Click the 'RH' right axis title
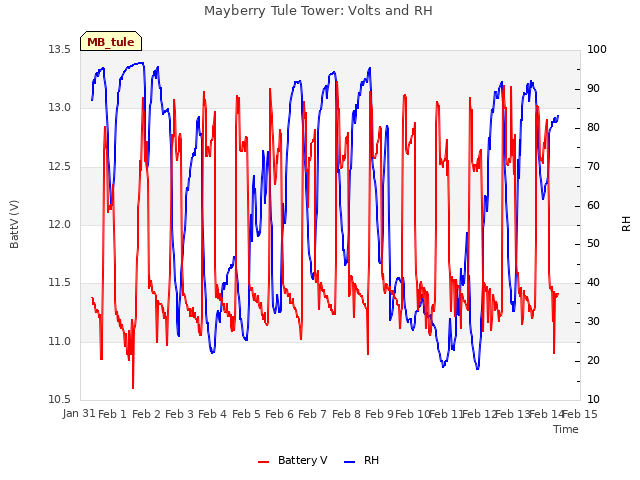Screen dimensions: 640x480 pyautogui.click(x=626, y=224)
